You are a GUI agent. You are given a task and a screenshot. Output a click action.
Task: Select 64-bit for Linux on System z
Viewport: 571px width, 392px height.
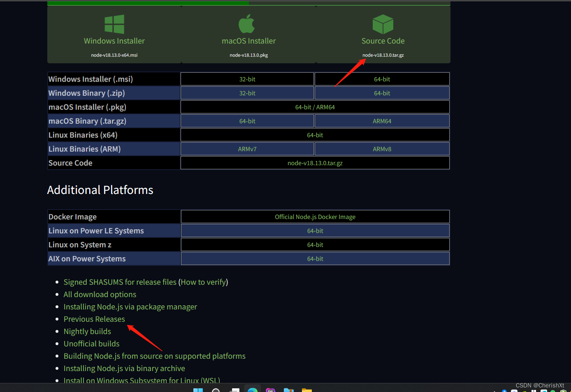click(x=315, y=244)
